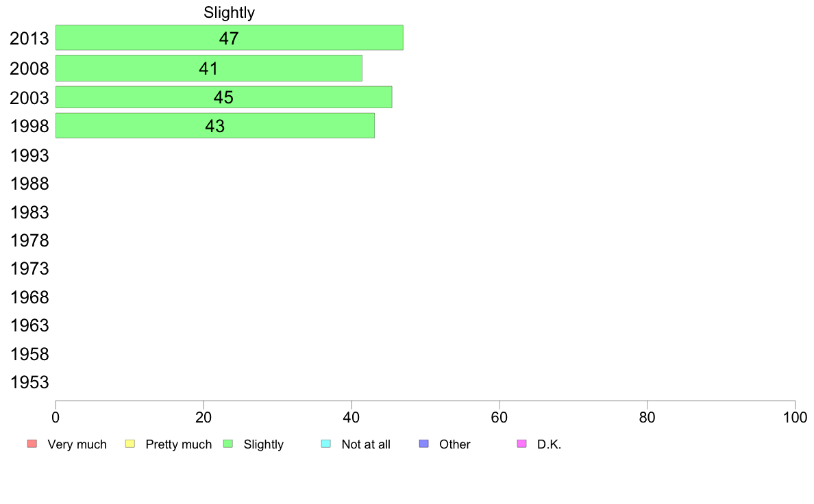Click the Very much legend text

click(77, 444)
